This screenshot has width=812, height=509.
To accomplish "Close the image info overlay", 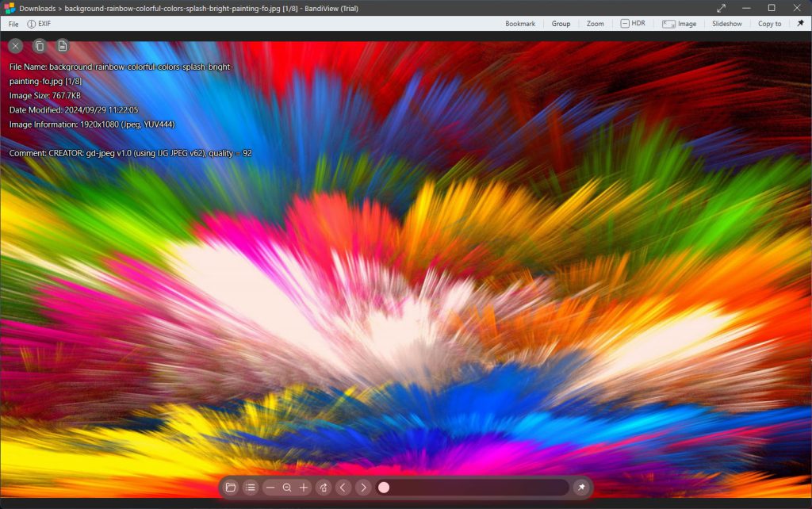I will (16, 46).
